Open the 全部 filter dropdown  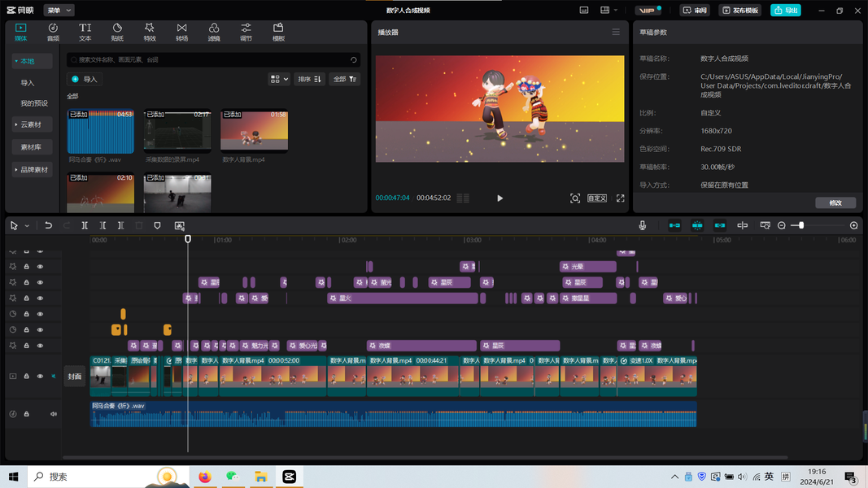[344, 79]
